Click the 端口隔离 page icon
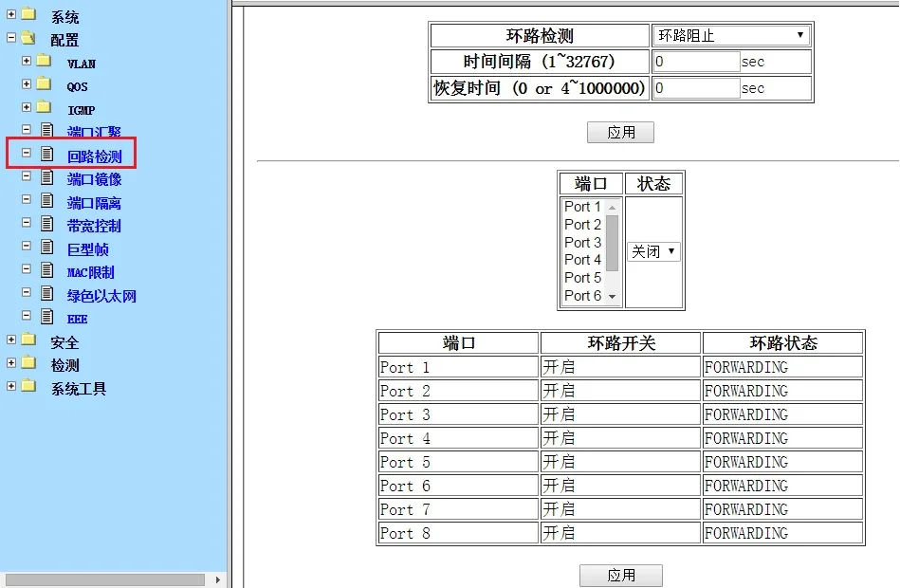 47,200
